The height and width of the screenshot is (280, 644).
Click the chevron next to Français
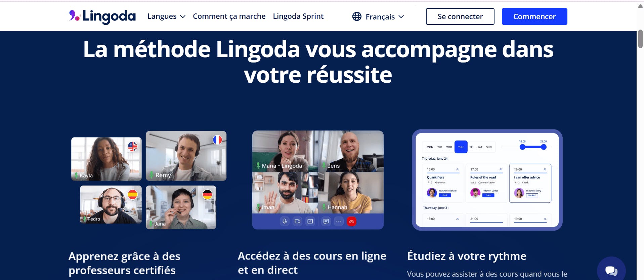[401, 17]
